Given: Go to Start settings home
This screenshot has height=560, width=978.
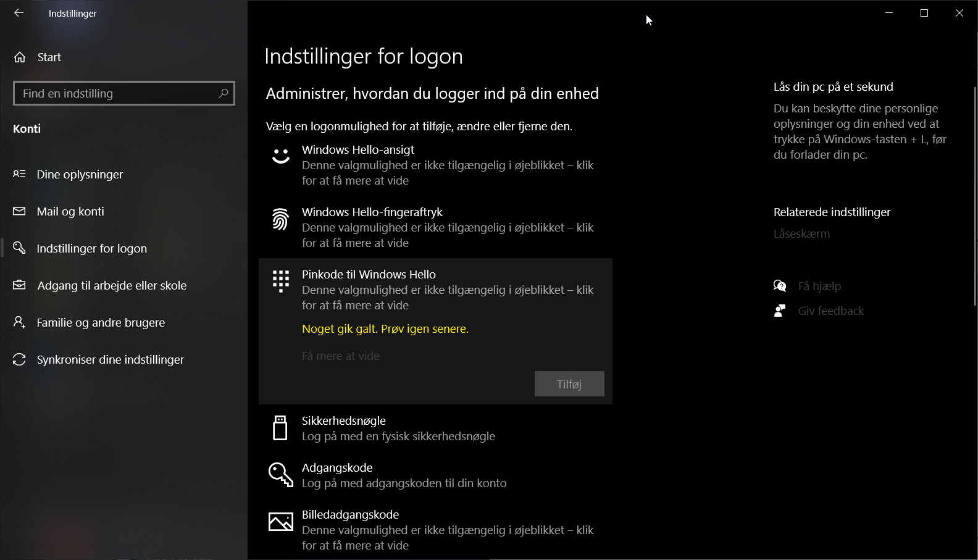Looking at the screenshot, I should point(123,57).
